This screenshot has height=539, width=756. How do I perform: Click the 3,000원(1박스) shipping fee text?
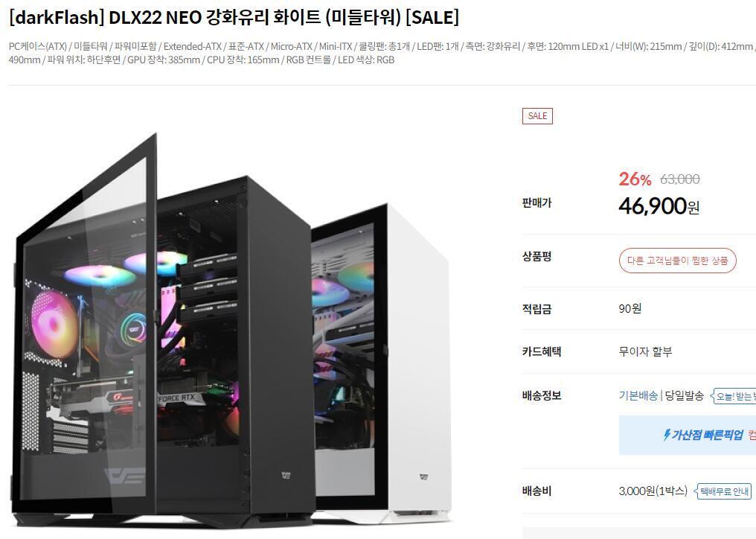click(653, 491)
